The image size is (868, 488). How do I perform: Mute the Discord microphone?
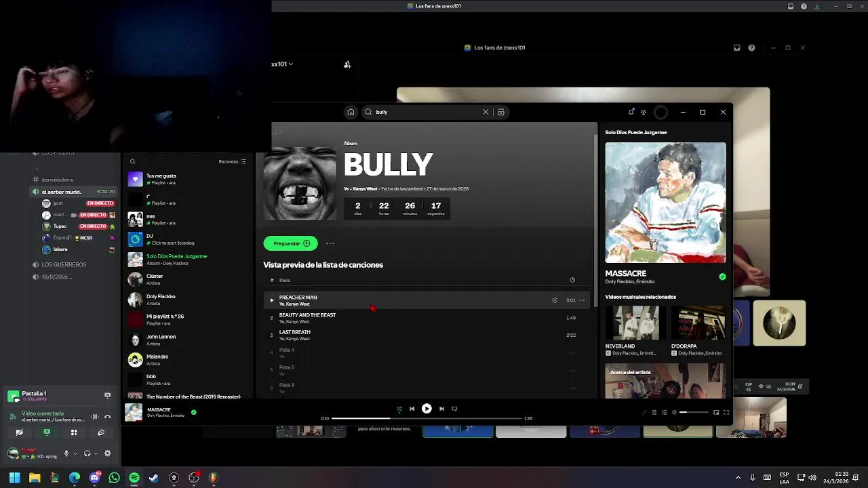pyautogui.click(x=66, y=453)
